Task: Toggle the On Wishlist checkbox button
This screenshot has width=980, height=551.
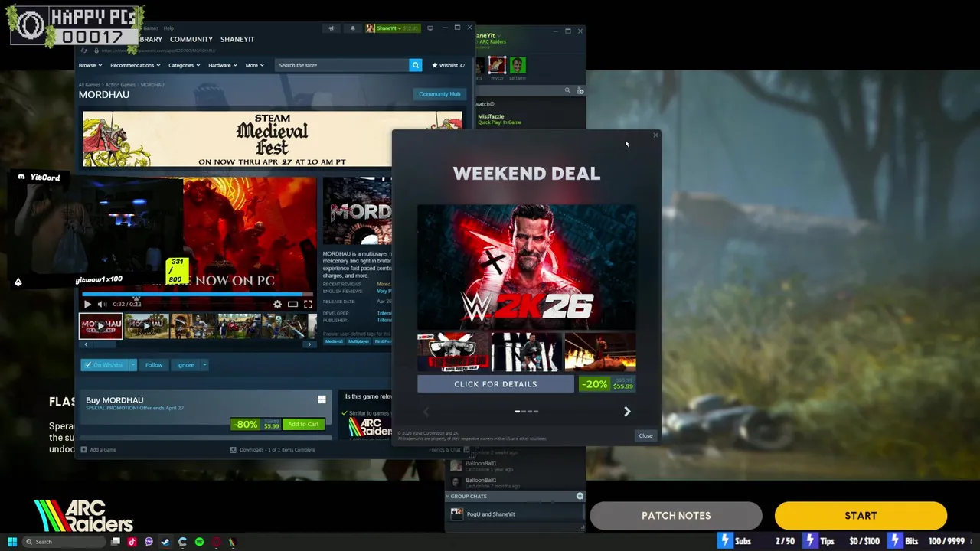Action: (104, 365)
